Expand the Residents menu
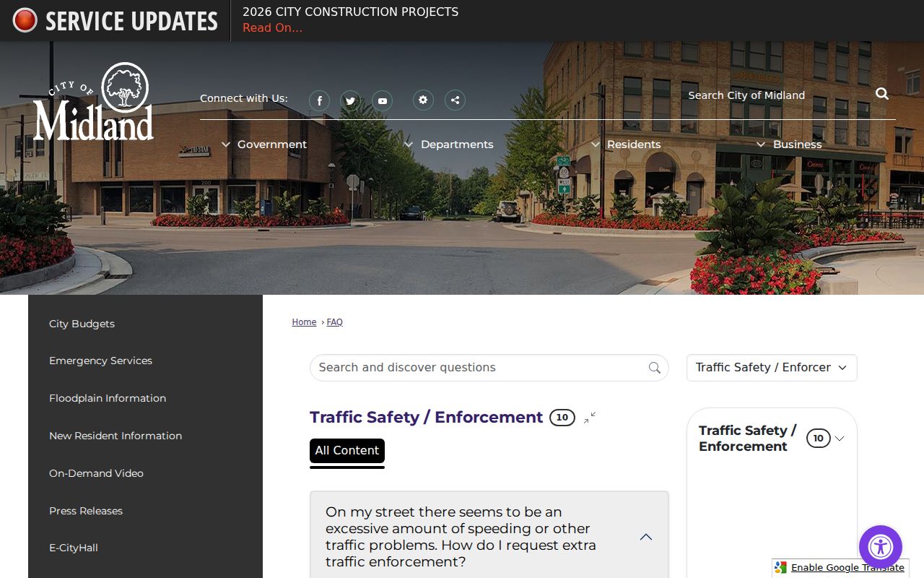Screen dimensions: 924x578 pyautogui.click(x=626, y=144)
